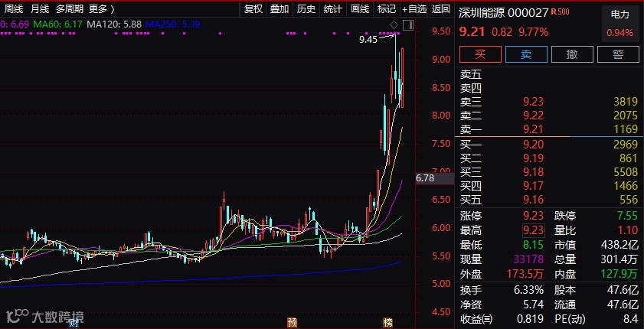Click the 总量 value 301.4万
Image resolution: width=644 pixels, height=329 pixels.
[619, 259]
